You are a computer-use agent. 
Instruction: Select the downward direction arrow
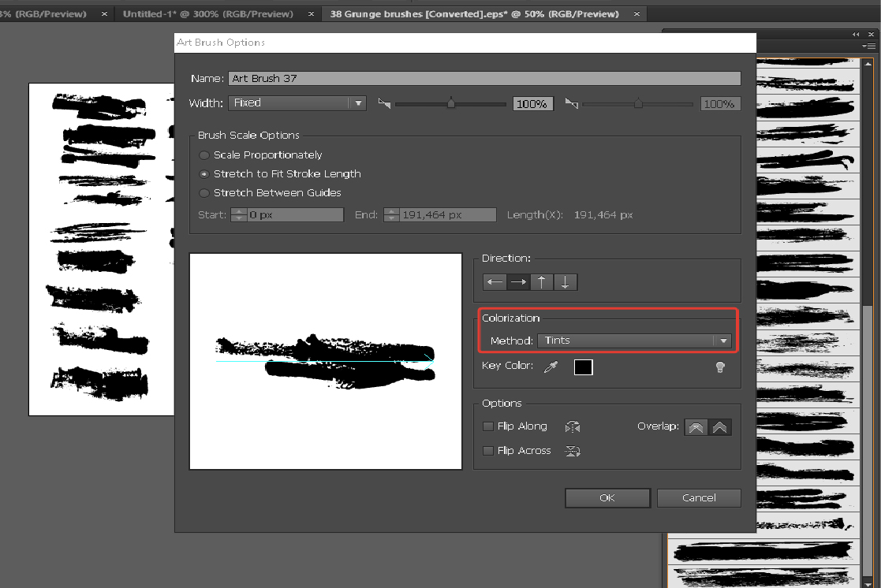tap(566, 282)
